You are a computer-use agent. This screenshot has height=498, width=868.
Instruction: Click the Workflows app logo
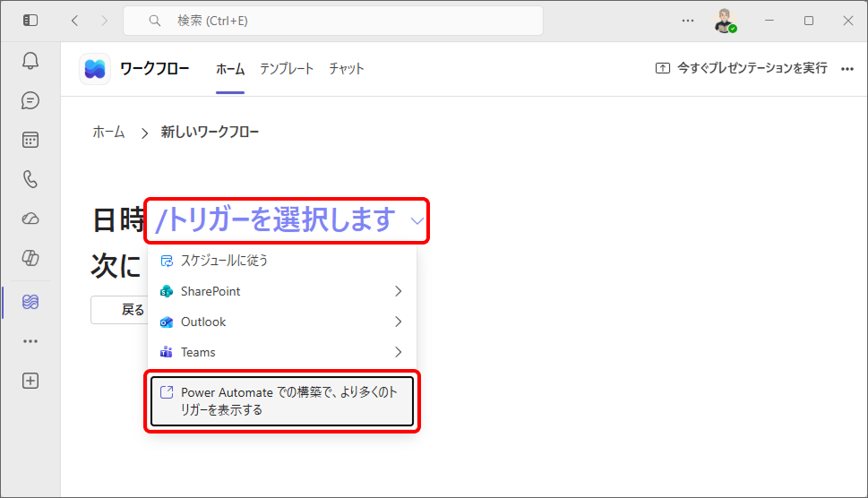pyautogui.click(x=95, y=69)
